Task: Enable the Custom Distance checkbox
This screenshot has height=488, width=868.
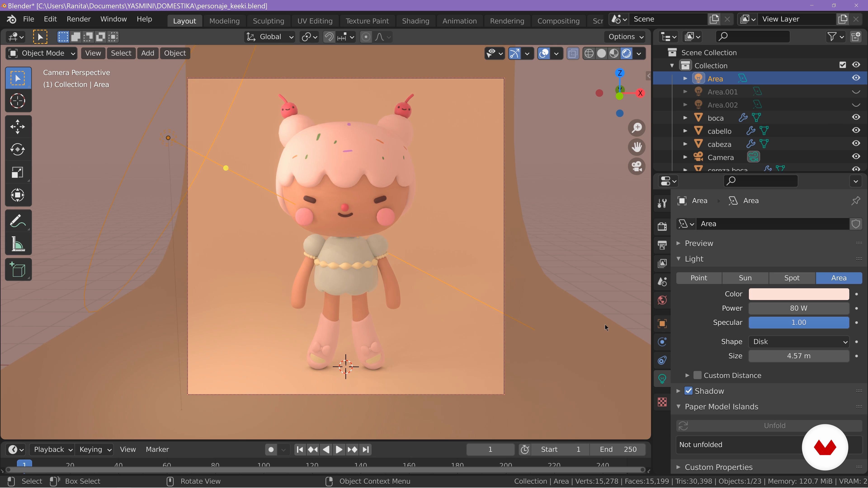Action: (x=698, y=375)
